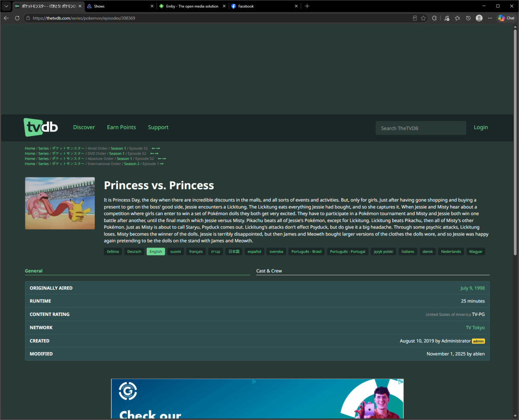Screen dimensions: 519x420
Task: Go to previous episode in Absolute Order
Action: pyautogui.click(x=160, y=159)
